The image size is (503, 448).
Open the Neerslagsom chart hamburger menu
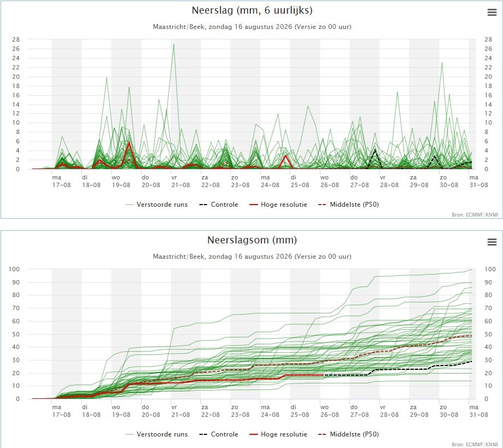pyautogui.click(x=492, y=242)
